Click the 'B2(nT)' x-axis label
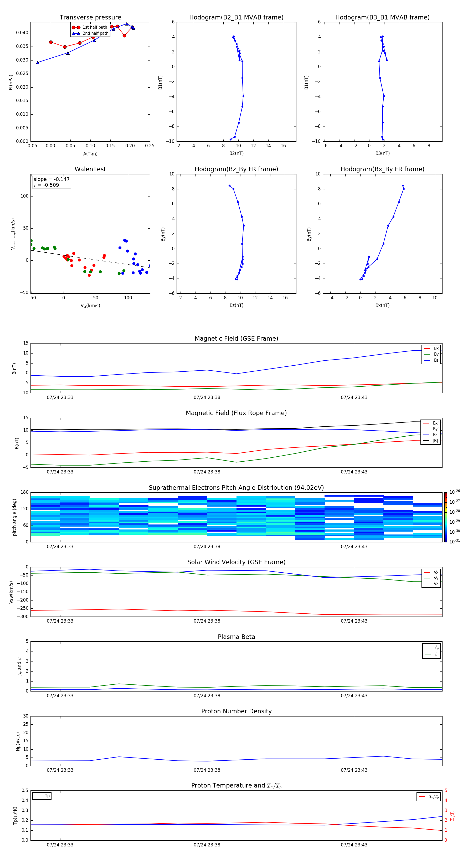 236,154
